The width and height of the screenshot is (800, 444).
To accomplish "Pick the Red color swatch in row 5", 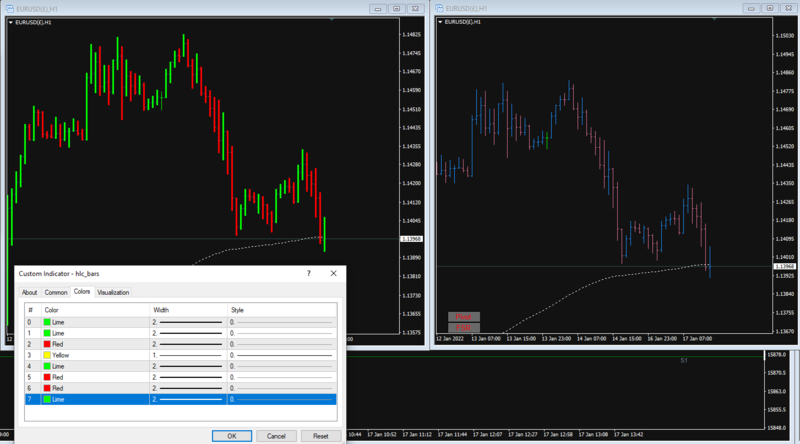I will coord(47,377).
